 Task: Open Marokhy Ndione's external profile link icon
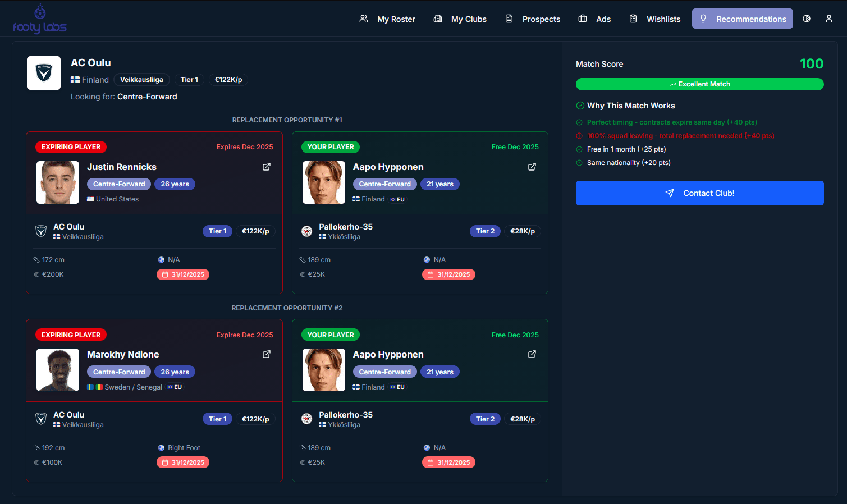(x=267, y=354)
